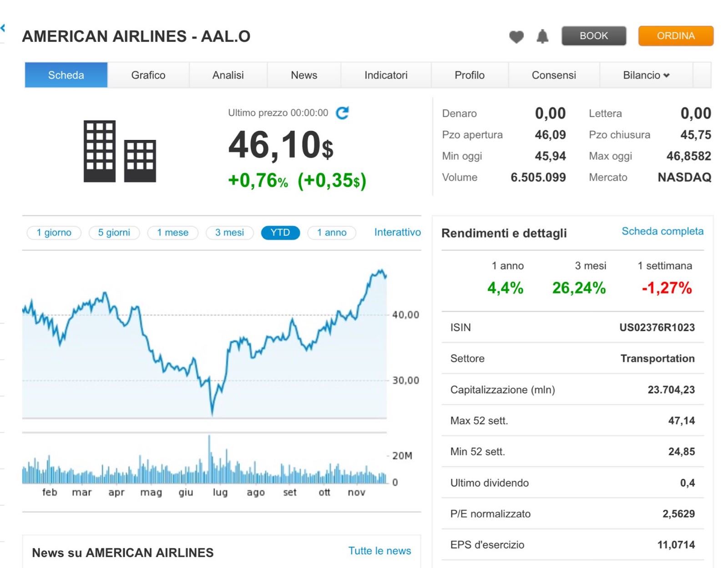
Task: Click the Max 52 sett. value 47,14
Action: 681,421
